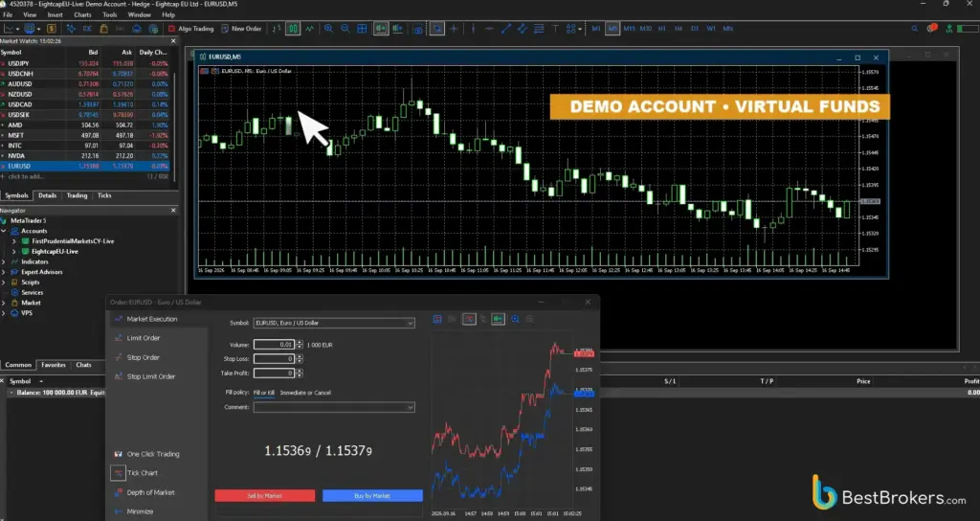Click Sell by Market button

[265, 495]
